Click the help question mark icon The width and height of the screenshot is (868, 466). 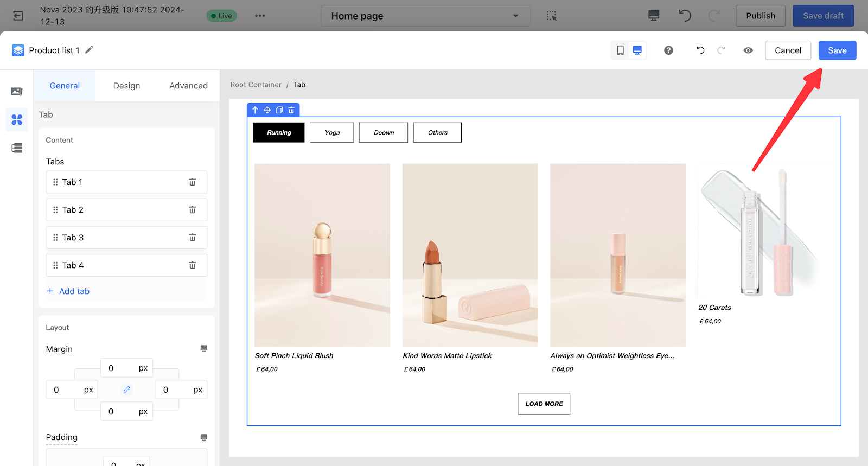pos(668,50)
